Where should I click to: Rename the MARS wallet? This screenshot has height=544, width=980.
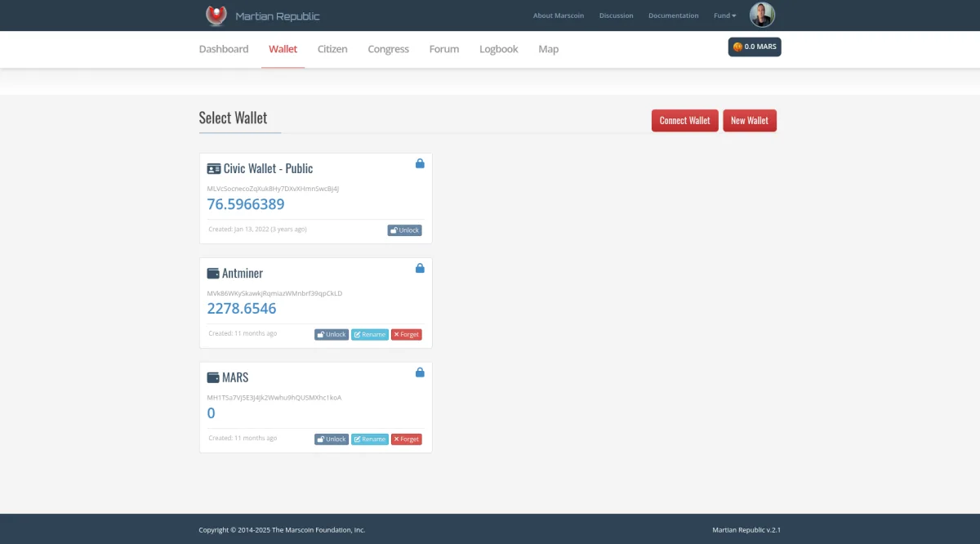(370, 439)
